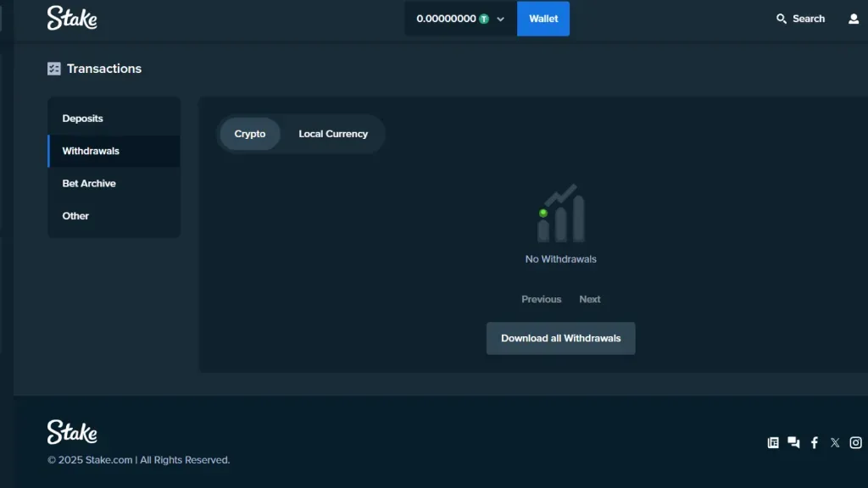Open the Instagram icon in footer

(x=856, y=442)
